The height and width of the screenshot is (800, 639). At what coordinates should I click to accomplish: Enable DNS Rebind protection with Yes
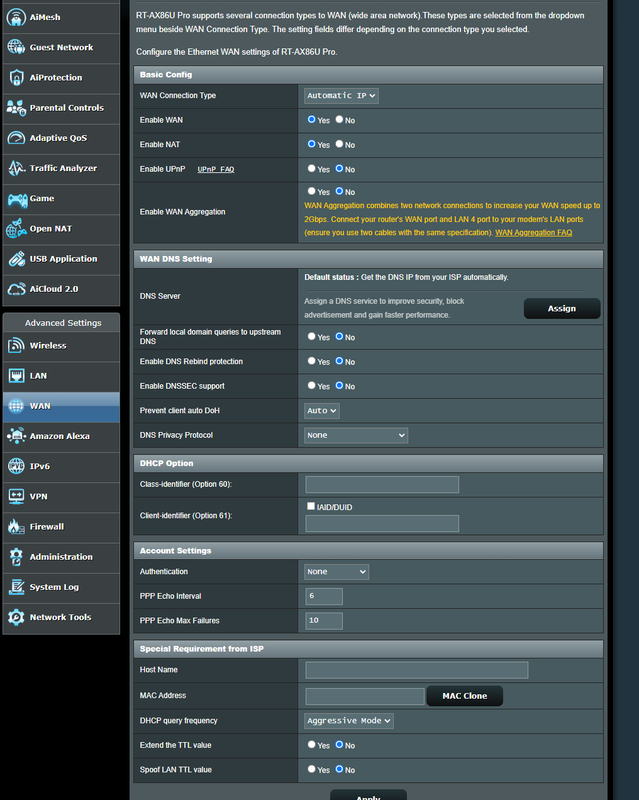pos(311,361)
